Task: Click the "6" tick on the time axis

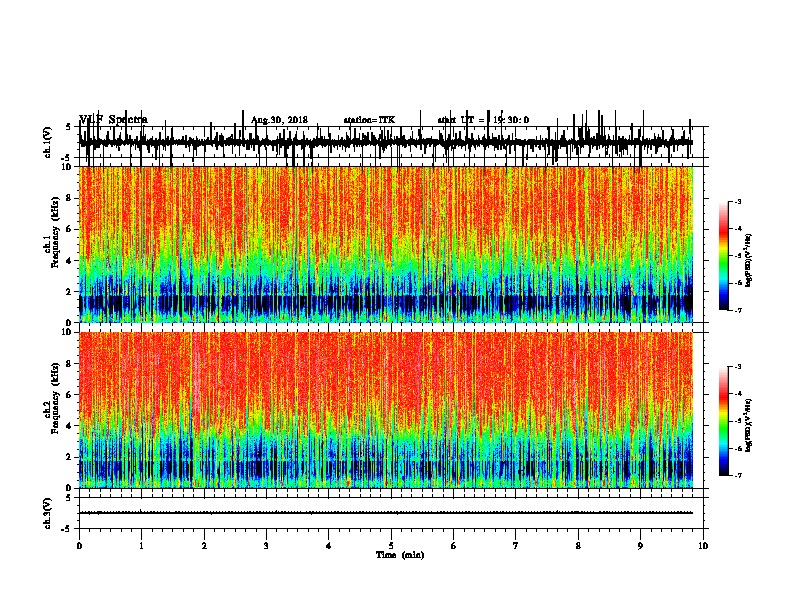Action: tap(454, 546)
